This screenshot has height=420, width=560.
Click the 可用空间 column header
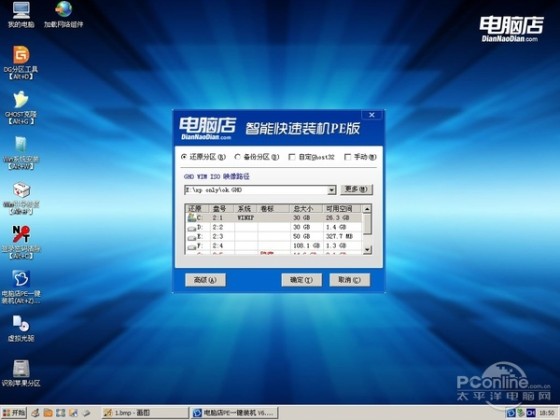point(342,209)
